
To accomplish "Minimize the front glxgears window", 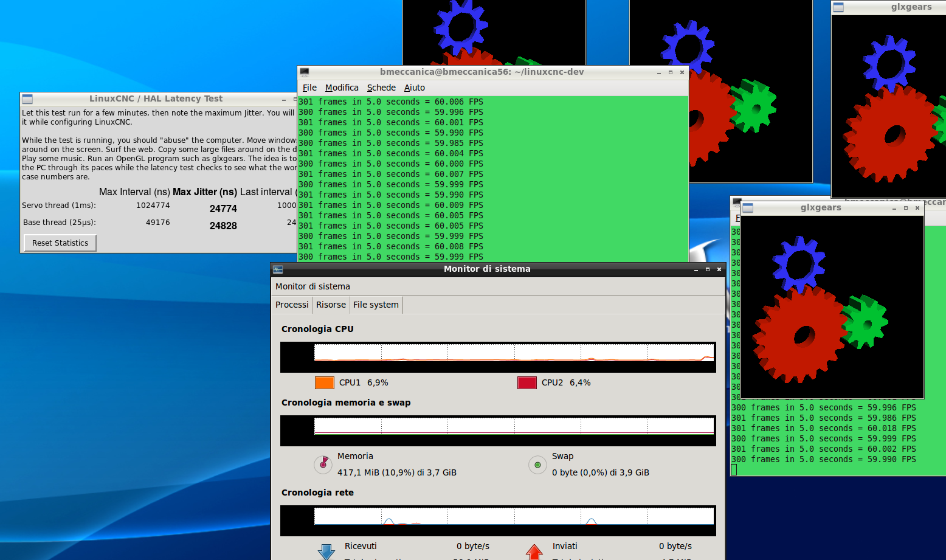I will click(x=894, y=209).
